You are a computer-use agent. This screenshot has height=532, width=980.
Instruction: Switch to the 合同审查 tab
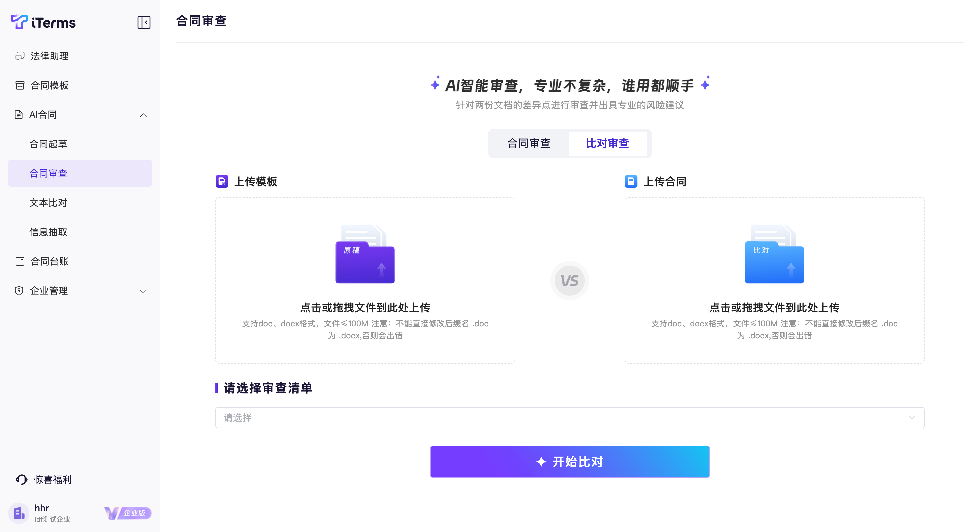pyautogui.click(x=528, y=143)
